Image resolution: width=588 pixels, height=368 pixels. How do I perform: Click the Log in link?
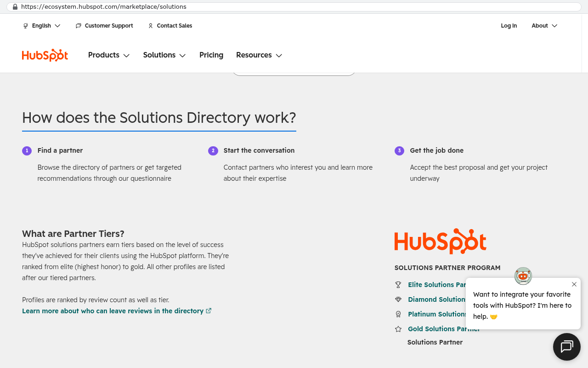[x=509, y=26]
